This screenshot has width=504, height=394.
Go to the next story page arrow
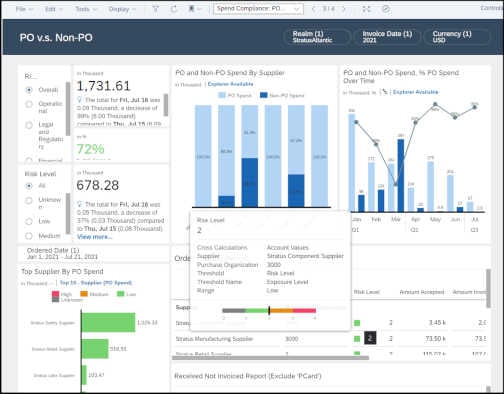(x=344, y=9)
